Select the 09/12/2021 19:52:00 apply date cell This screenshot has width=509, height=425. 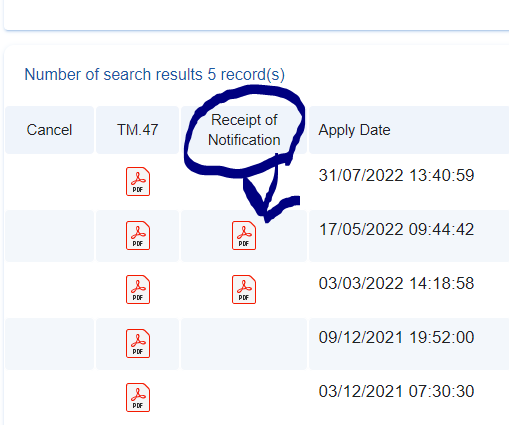pos(396,337)
